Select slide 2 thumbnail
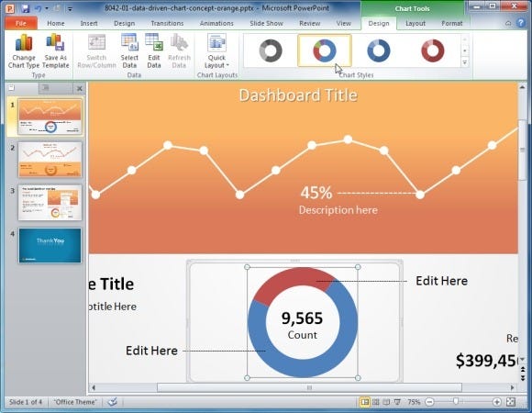The width and height of the screenshot is (532, 413). click(50, 160)
